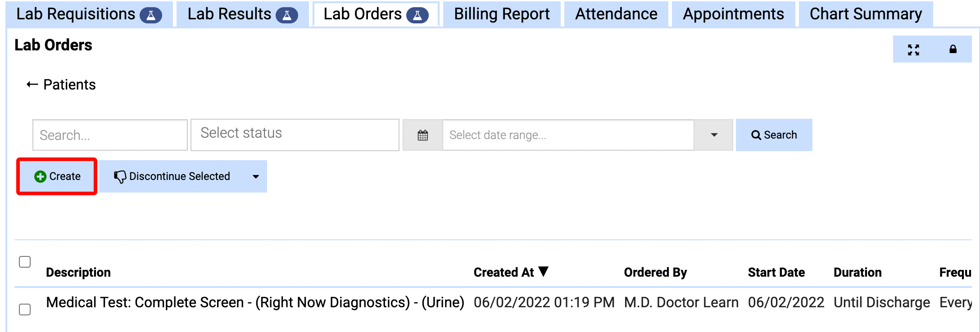Expand the date range dropdown arrow
Screen dimensions: 980x332
[x=714, y=135]
